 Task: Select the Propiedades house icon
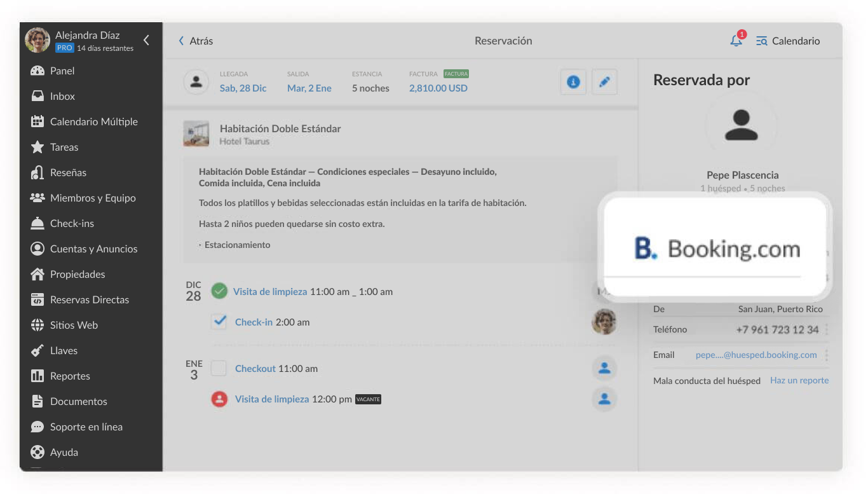pyautogui.click(x=37, y=274)
